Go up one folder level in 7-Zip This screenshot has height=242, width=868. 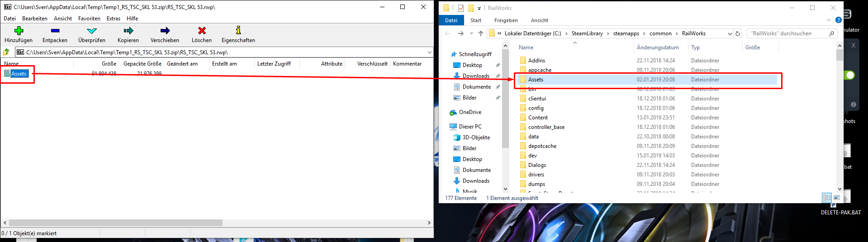coord(6,52)
